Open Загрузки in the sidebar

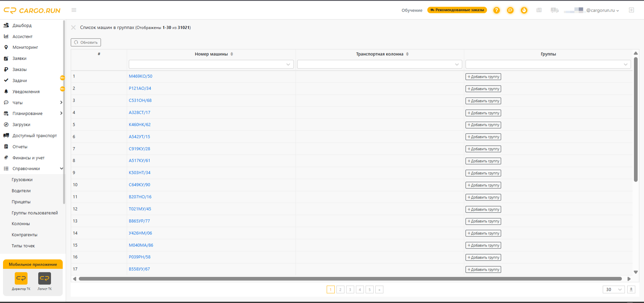21,125
